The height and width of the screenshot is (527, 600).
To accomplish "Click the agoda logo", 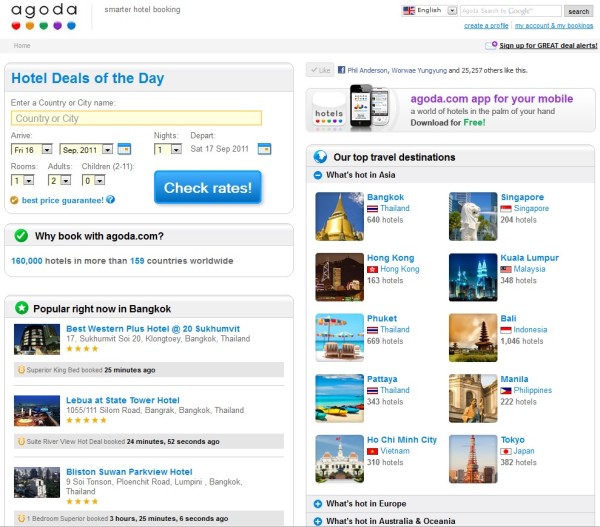I will pyautogui.click(x=44, y=17).
